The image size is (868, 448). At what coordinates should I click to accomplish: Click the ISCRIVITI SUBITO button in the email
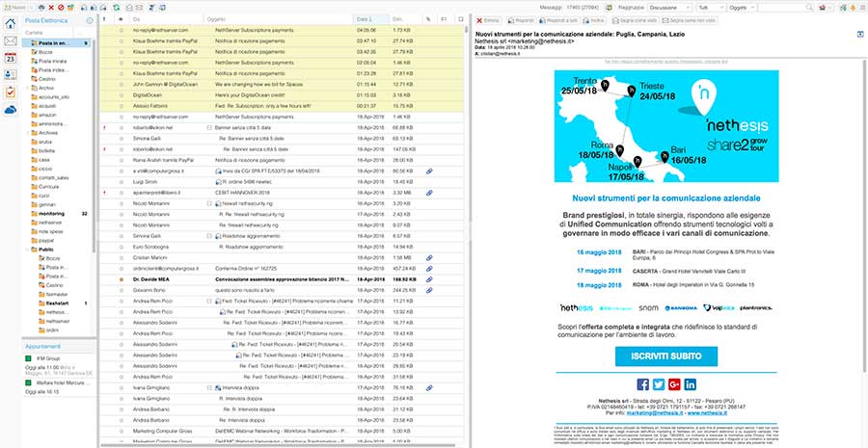[665, 356]
